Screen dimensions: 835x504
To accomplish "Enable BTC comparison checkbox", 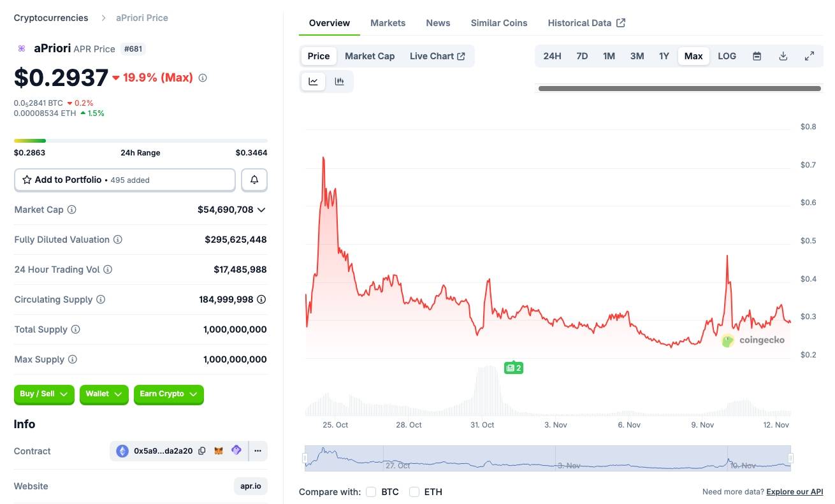I will pos(371,492).
